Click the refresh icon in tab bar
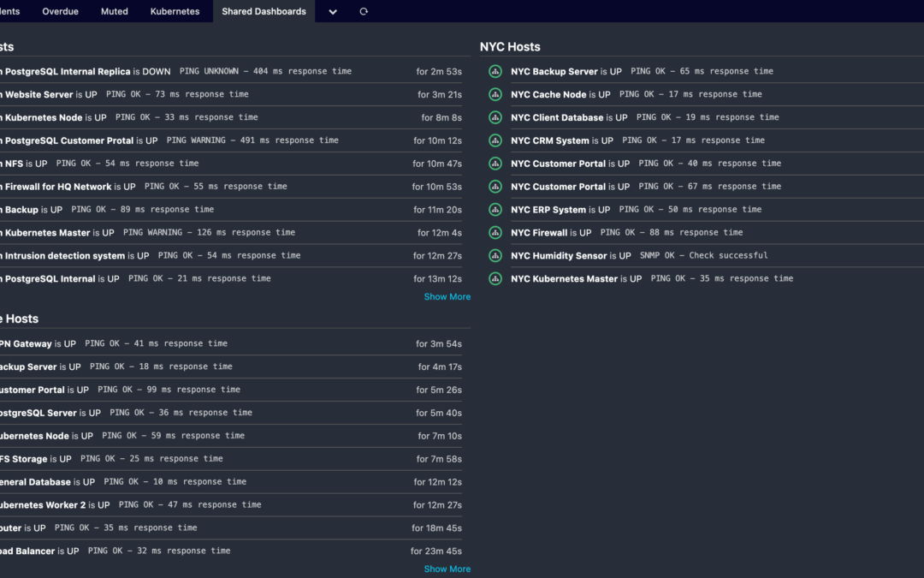 point(364,11)
